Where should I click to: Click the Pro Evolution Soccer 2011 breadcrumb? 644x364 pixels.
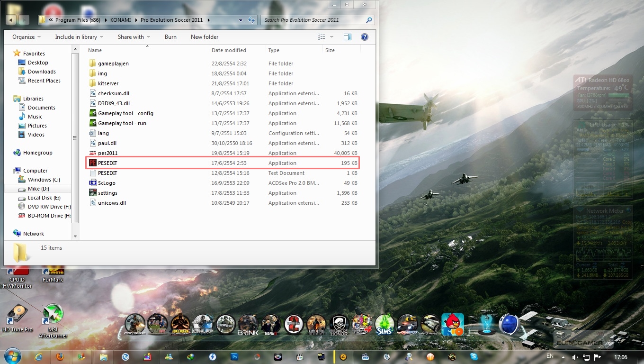point(172,20)
